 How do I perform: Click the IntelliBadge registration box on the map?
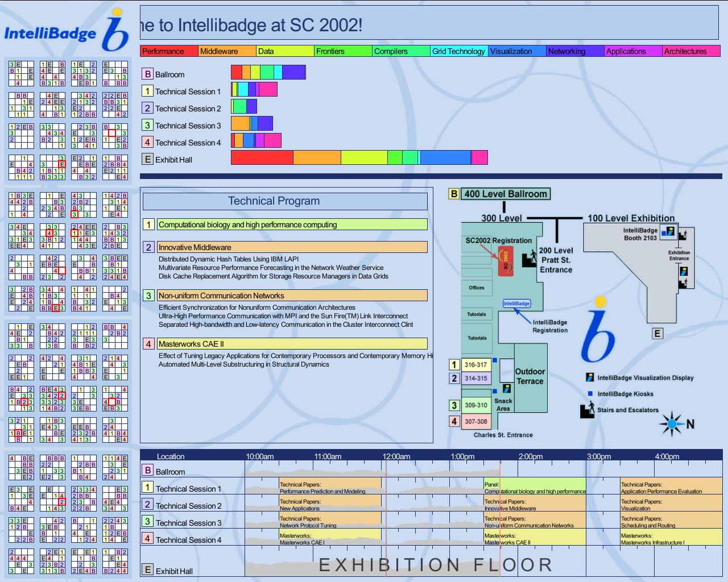click(516, 303)
